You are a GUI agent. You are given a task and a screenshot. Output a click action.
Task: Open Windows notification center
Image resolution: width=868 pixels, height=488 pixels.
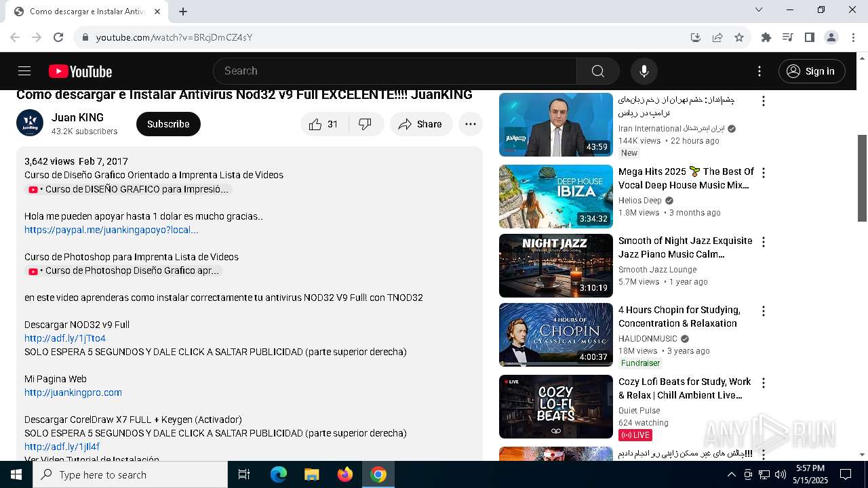pos(846,474)
